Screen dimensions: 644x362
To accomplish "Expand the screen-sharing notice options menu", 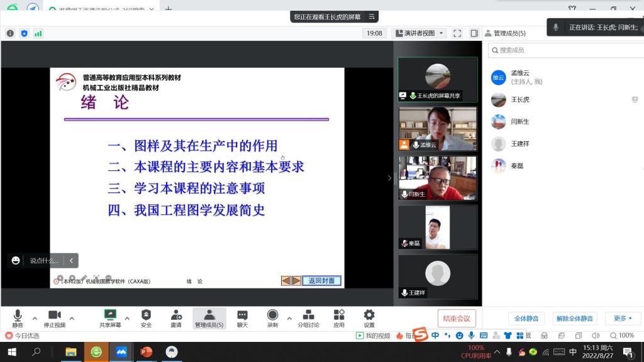I will tap(372, 17).
